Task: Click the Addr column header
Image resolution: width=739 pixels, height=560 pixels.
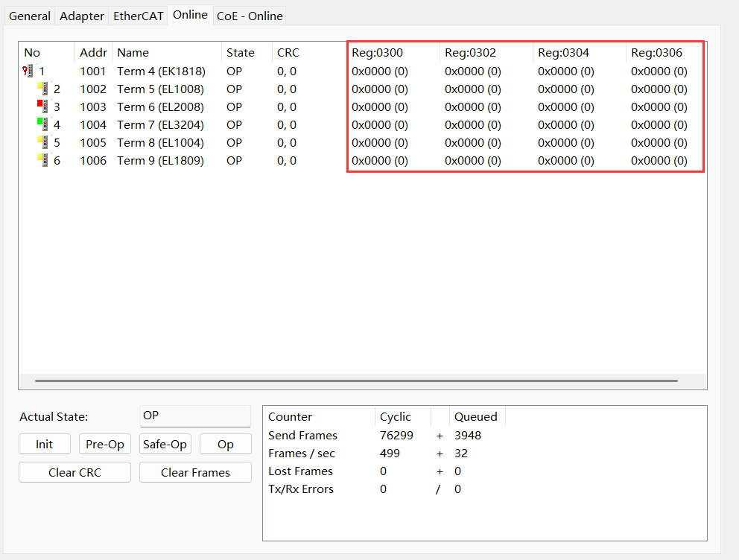Action: point(93,53)
